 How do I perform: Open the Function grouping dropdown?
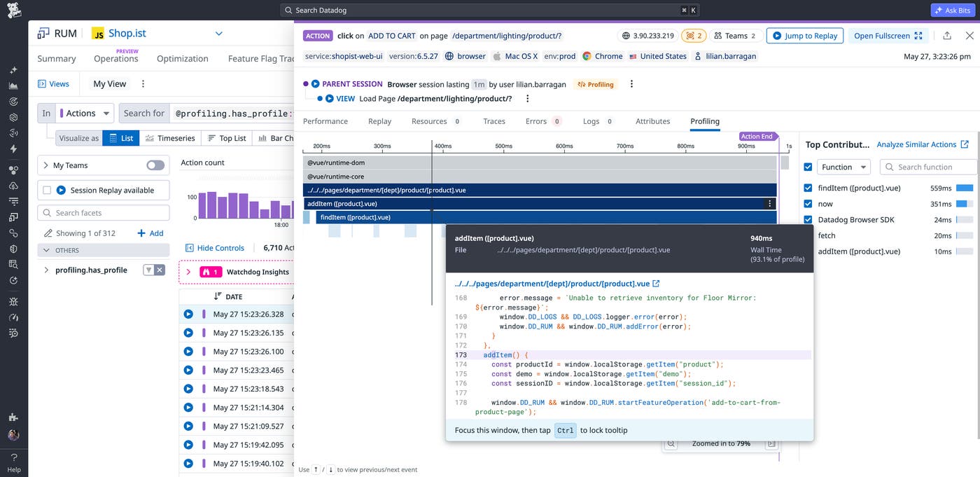[x=843, y=167]
